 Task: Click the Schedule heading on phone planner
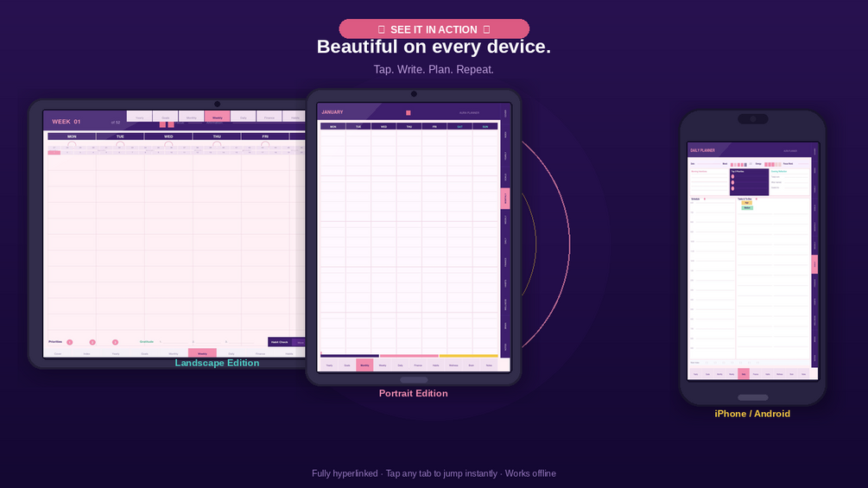pos(695,200)
